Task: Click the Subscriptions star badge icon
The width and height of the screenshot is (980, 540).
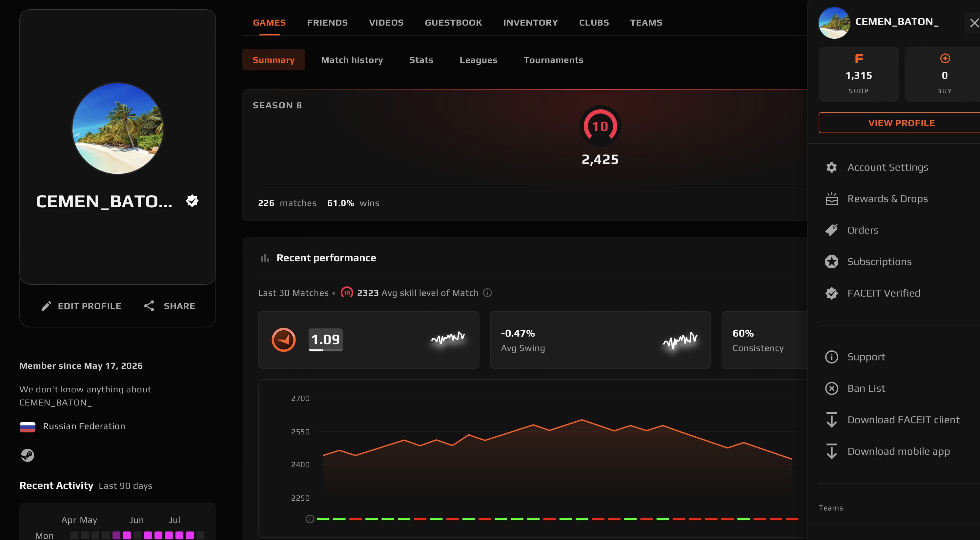Action: click(831, 261)
